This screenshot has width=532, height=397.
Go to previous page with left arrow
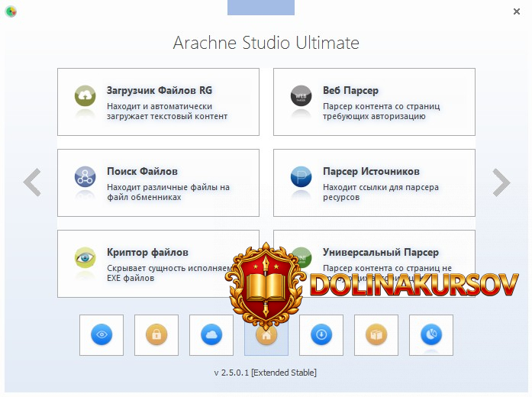[32, 182]
